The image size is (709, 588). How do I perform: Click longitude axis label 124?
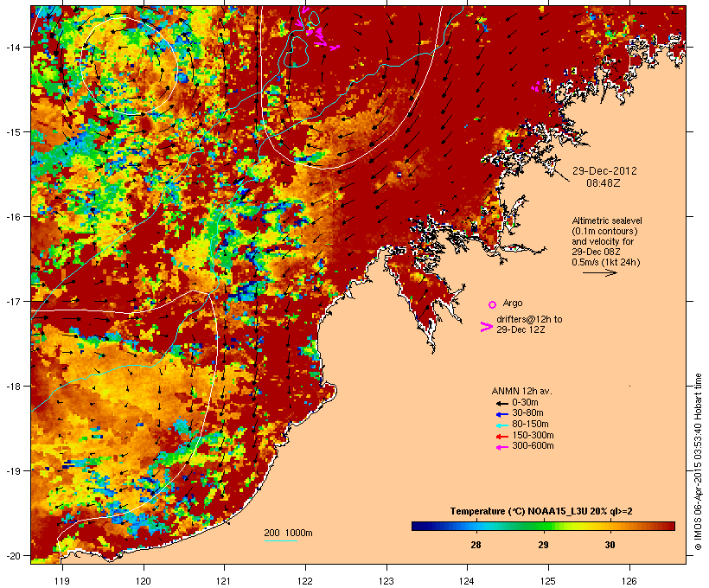tap(467, 581)
